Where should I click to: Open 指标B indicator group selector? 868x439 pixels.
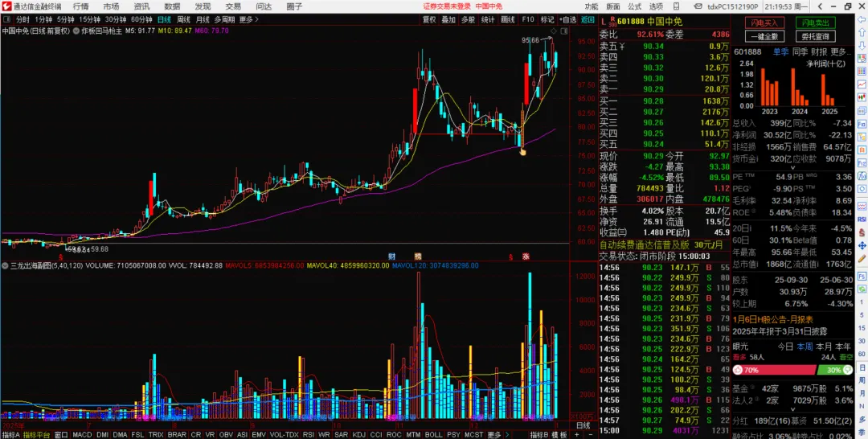(x=539, y=434)
